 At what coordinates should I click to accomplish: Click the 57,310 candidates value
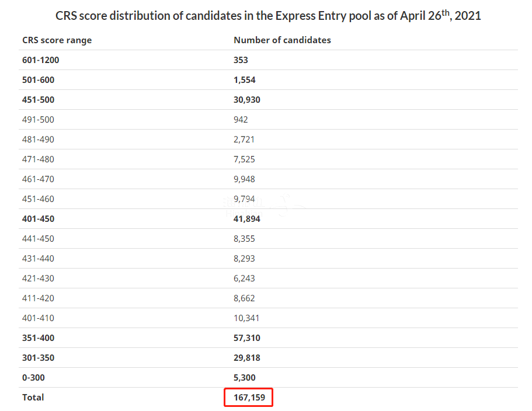(246, 338)
